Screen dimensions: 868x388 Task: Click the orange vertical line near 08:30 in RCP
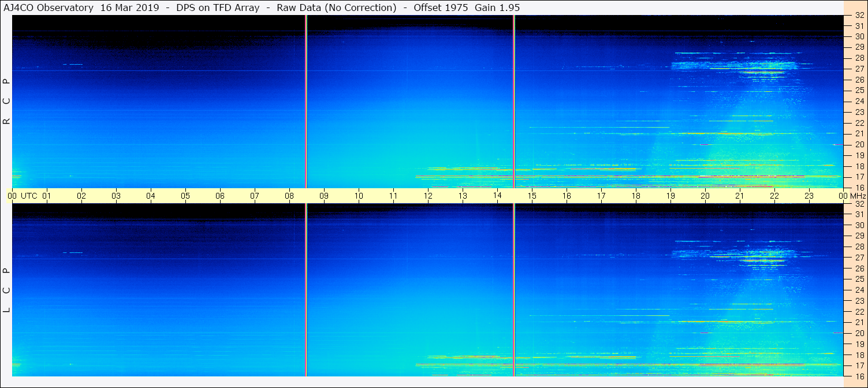306,102
